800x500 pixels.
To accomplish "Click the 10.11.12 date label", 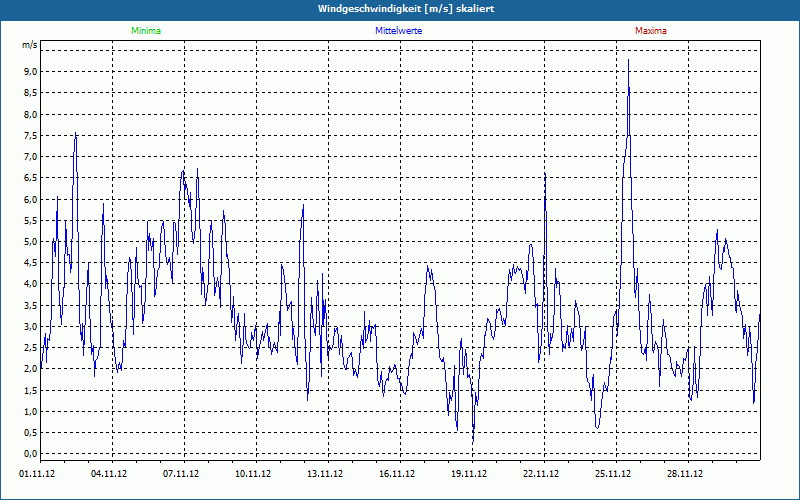I will click(x=253, y=474).
